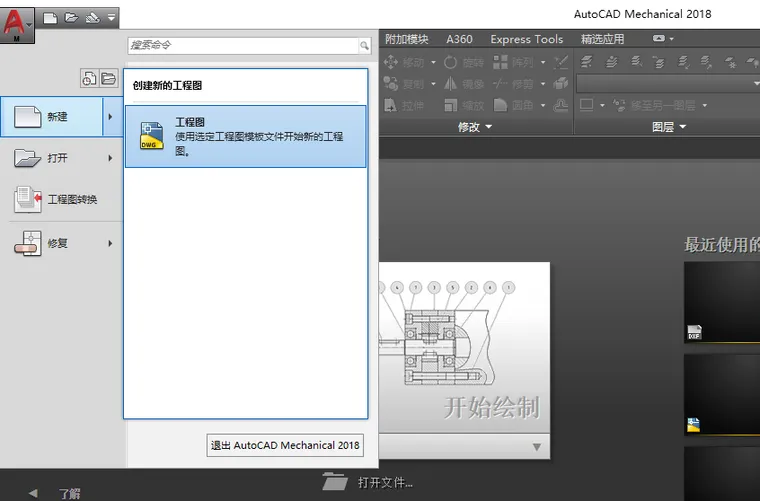Open the layer name combo box
This screenshot has height=501, width=760.
668,84
